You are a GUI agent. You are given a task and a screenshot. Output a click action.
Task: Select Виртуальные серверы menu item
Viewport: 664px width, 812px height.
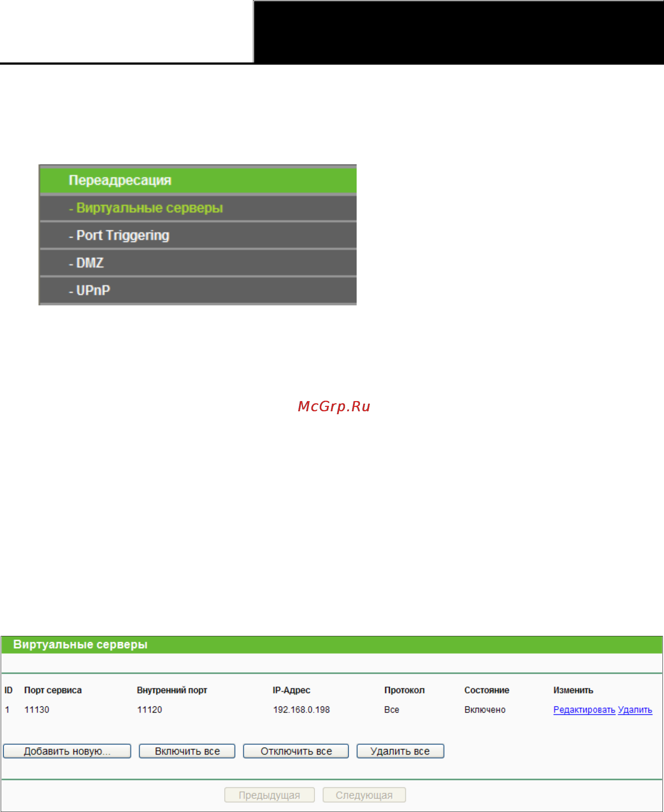point(198,208)
